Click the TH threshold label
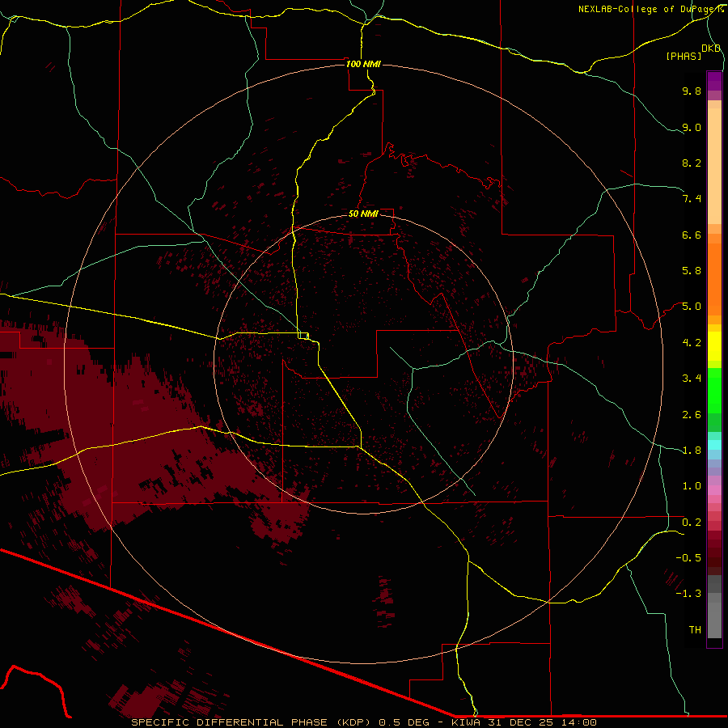Screen dimensions: 728x728 click(x=695, y=630)
